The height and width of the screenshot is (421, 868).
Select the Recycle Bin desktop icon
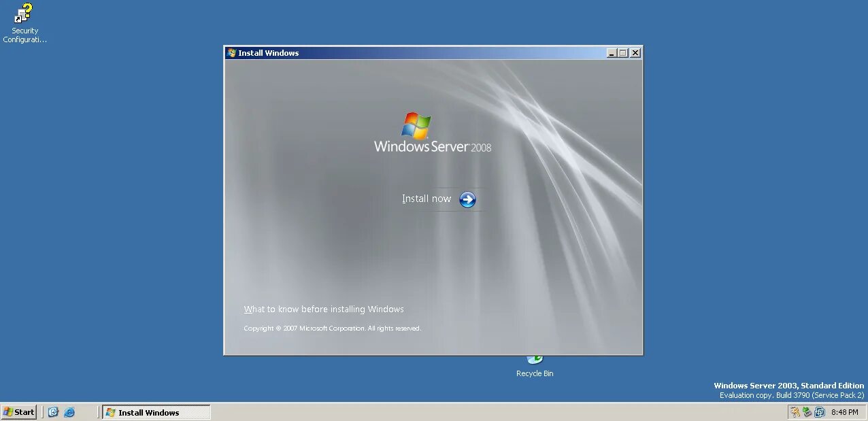point(535,367)
